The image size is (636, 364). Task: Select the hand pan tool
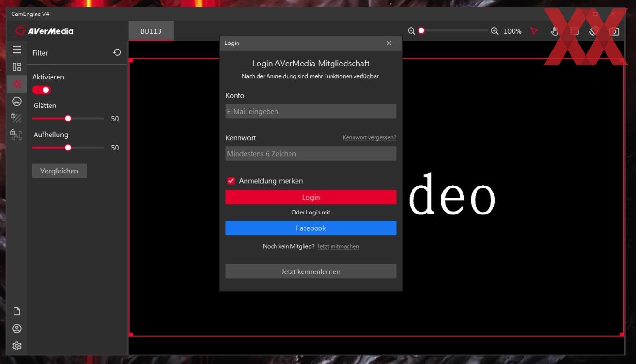tap(555, 31)
